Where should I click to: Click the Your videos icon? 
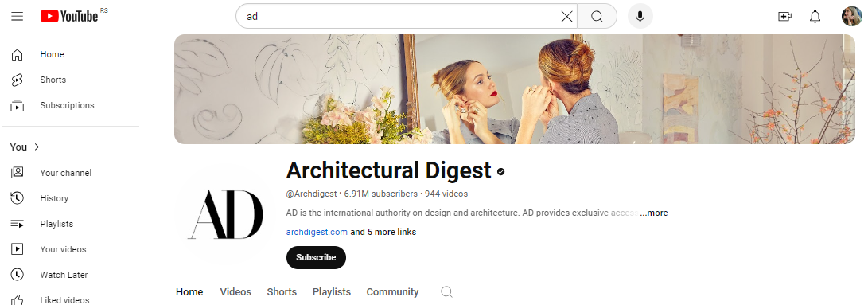[x=18, y=249]
